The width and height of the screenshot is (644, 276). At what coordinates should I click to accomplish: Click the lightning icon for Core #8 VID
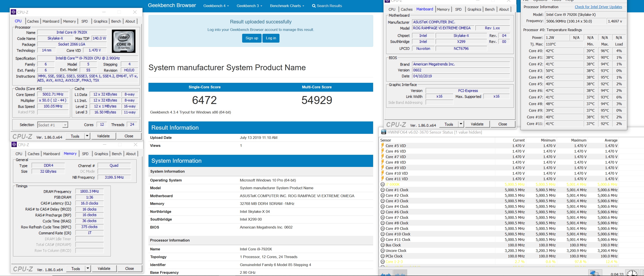click(x=382, y=162)
